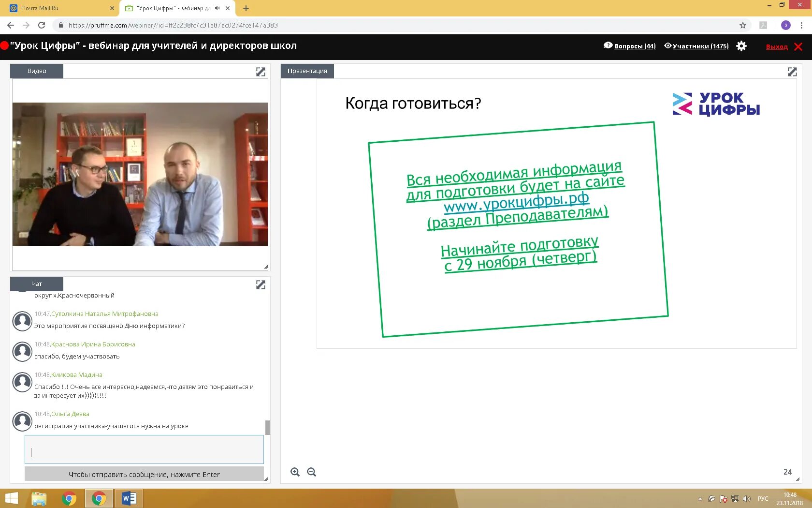Expand the Презентация panel to fullscreen
The height and width of the screenshot is (508, 812).
click(792, 72)
